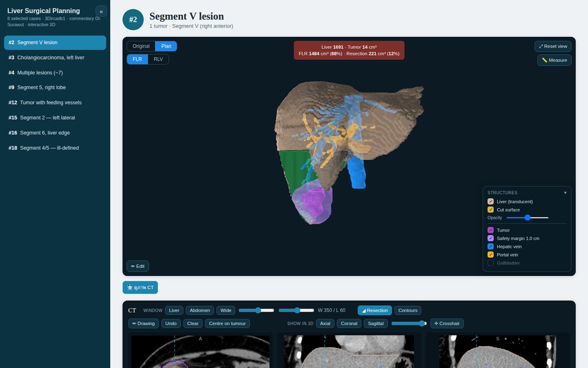Apply the Wide window preset
588x368 pixels.
click(226, 310)
